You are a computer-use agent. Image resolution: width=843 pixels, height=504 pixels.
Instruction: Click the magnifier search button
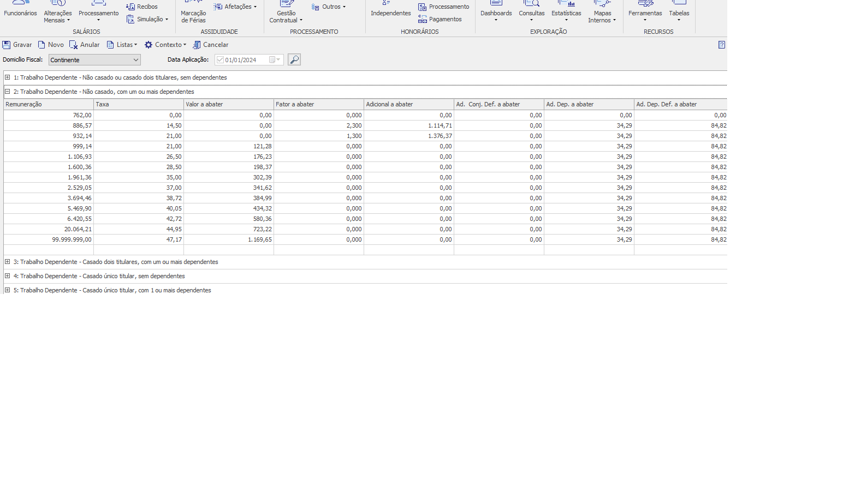[294, 59]
